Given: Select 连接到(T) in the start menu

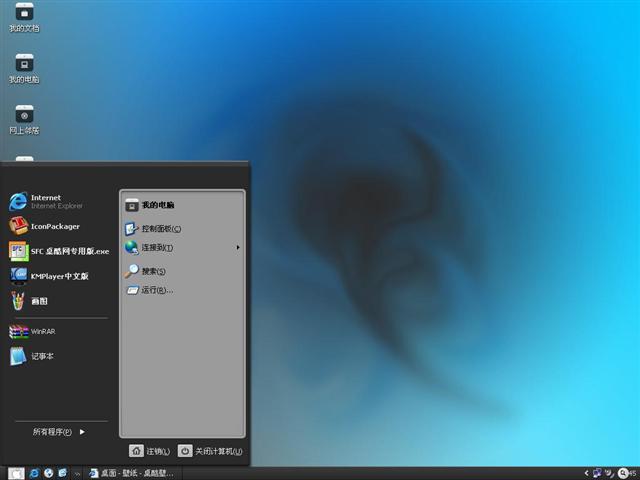Looking at the screenshot, I should tap(149, 247).
